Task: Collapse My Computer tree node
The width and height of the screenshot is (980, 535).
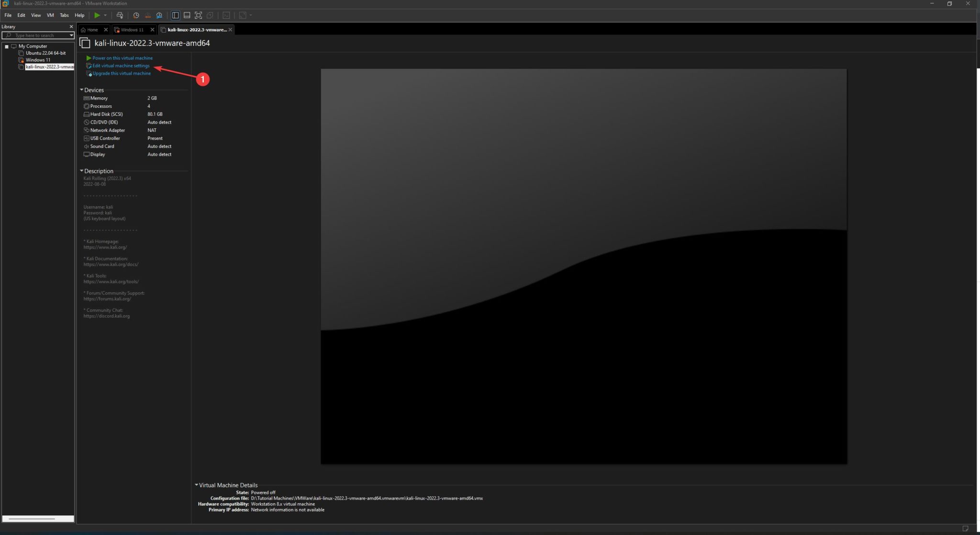Action: pos(7,46)
